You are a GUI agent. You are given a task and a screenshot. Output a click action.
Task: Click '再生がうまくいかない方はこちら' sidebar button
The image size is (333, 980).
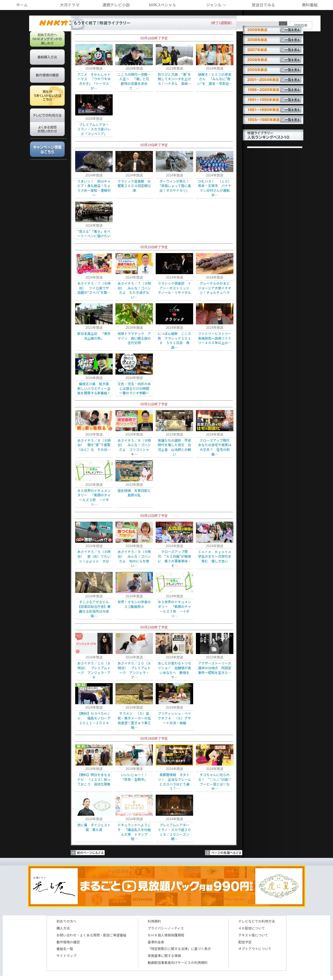(x=47, y=95)
